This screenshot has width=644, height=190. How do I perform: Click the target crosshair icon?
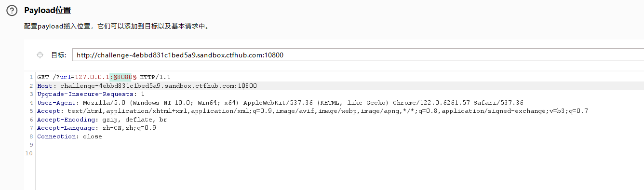(x=40, y=55)
